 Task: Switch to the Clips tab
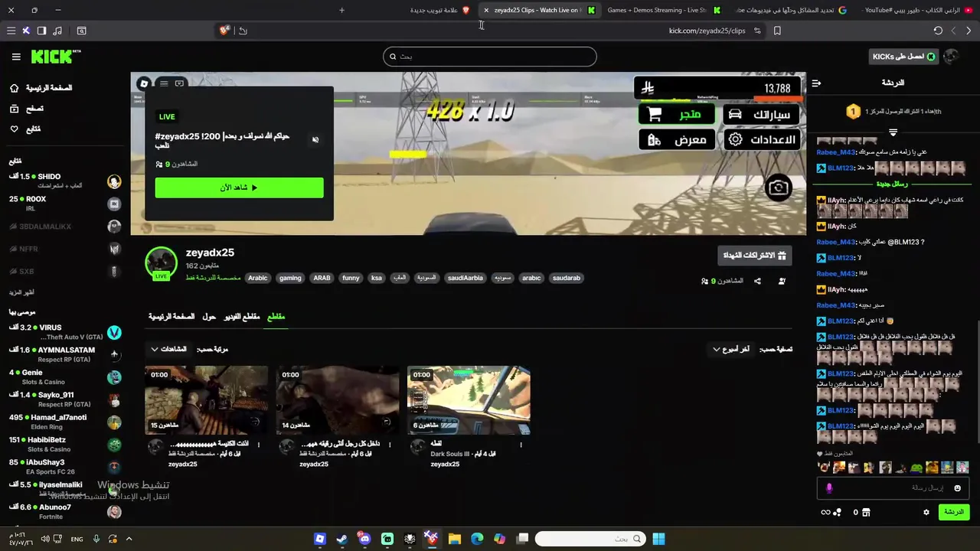[276, 317]
